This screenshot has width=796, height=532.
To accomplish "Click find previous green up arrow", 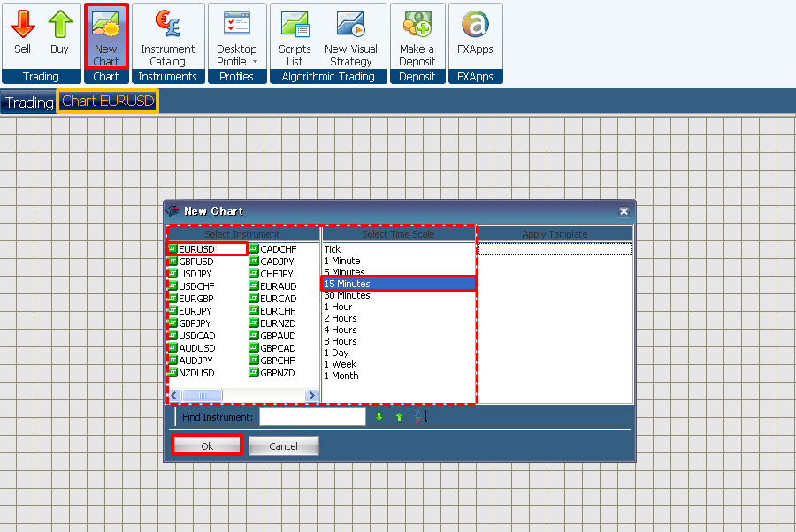I will 399,417.
